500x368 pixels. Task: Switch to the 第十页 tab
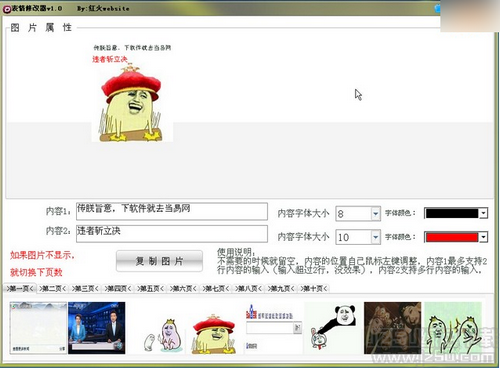click(314, 288)
